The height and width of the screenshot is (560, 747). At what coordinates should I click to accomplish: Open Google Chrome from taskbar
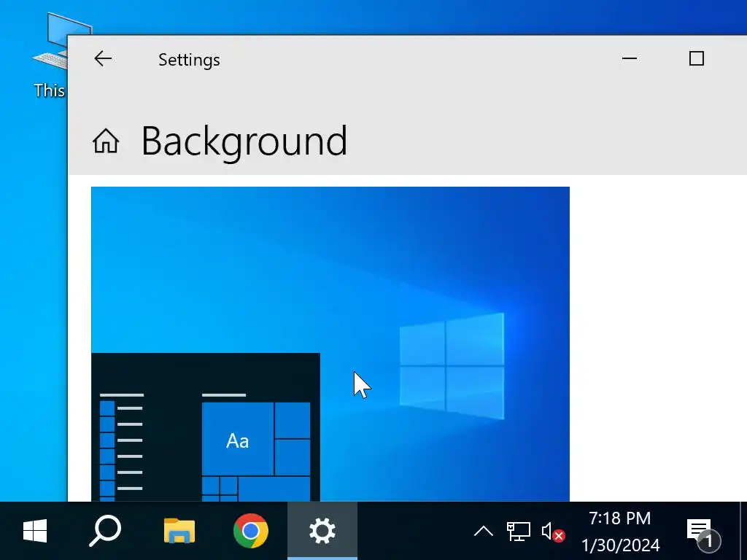(251, 531)
